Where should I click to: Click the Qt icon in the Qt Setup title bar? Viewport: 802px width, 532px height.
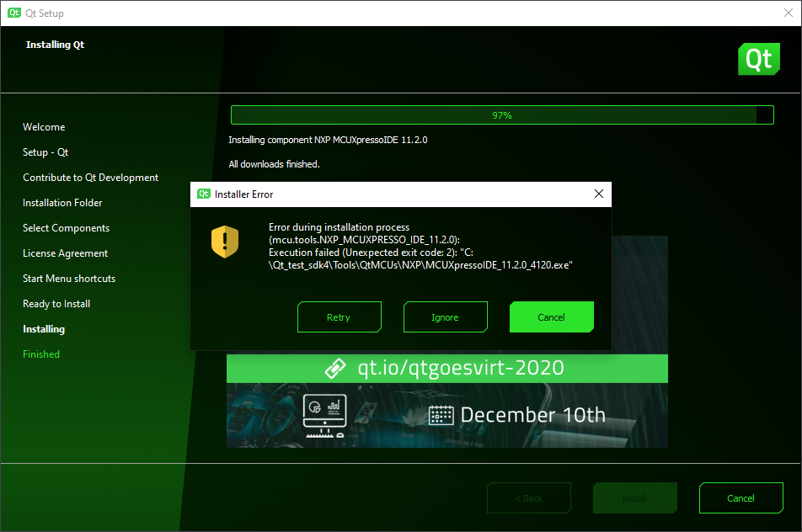pos(14,13)
